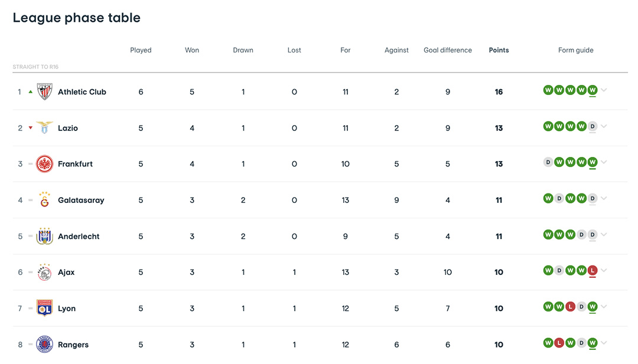Click Frankfurt's latest W form badge
This screenshot has height=364, width=638.
pos(593,162)
